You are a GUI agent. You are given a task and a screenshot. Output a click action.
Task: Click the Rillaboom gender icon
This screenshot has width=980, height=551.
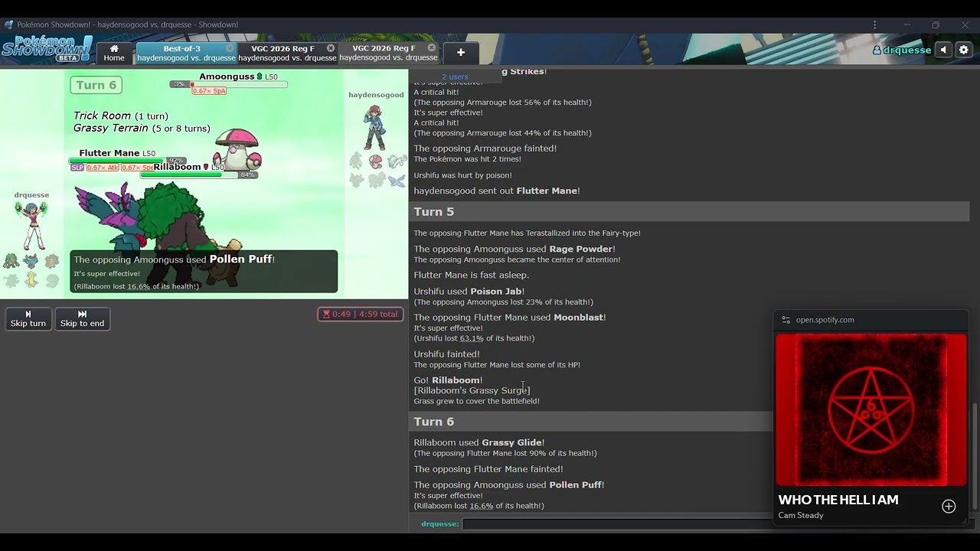(205, 167)
